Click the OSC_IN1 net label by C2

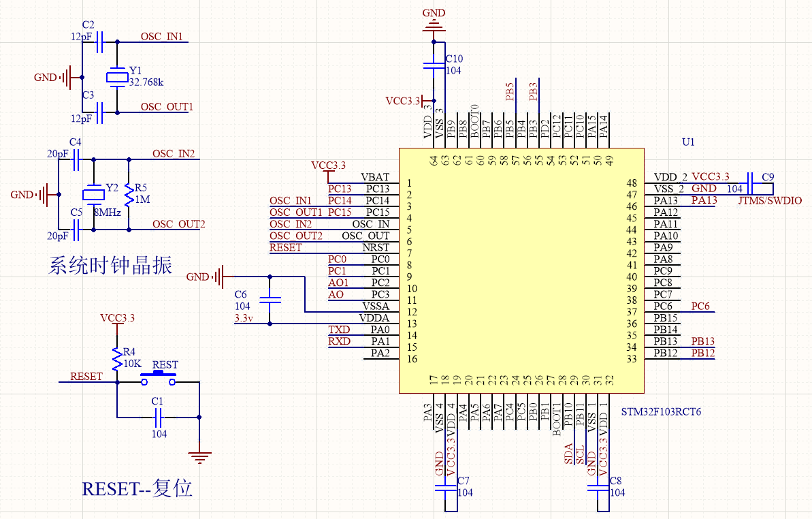click(x=161, y=37)
